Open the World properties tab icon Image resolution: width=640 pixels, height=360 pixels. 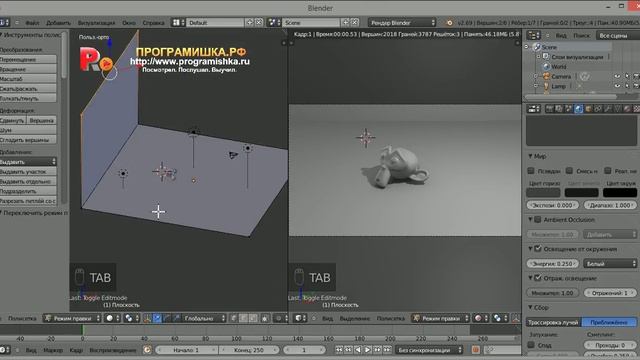coord(578,109)
